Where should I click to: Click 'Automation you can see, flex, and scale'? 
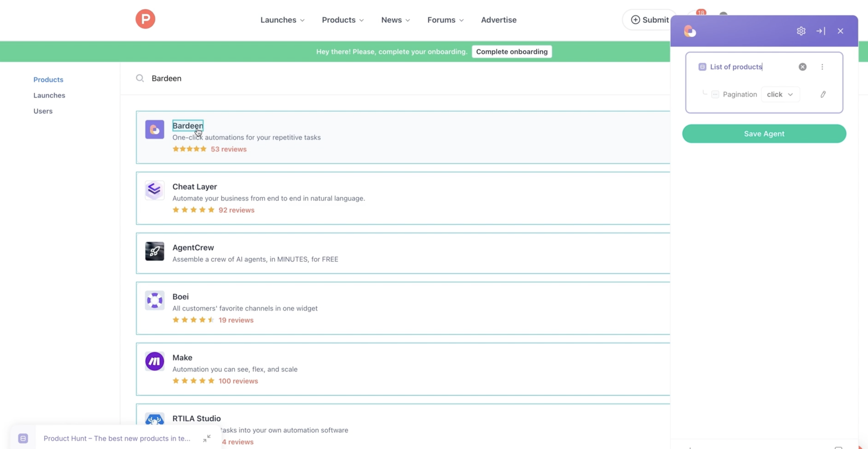(235, 370)
